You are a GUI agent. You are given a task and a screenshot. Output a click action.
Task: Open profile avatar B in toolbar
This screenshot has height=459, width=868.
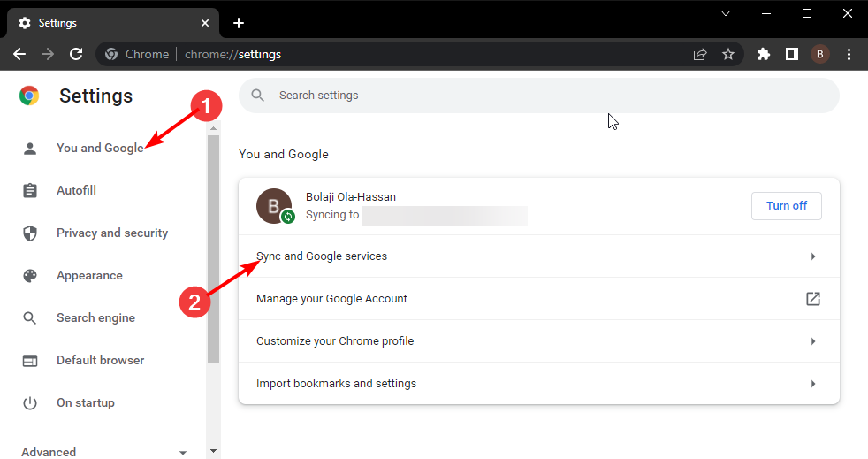click(820, 54)
